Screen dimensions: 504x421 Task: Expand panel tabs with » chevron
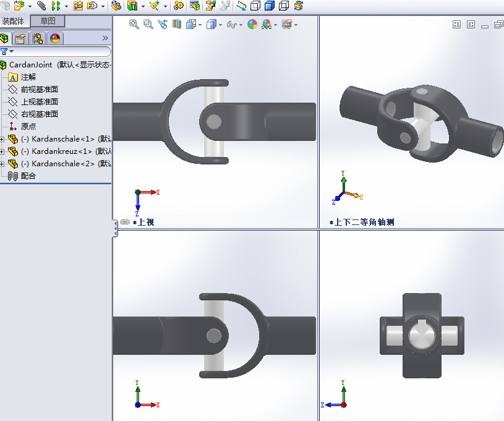pos(105,38)
